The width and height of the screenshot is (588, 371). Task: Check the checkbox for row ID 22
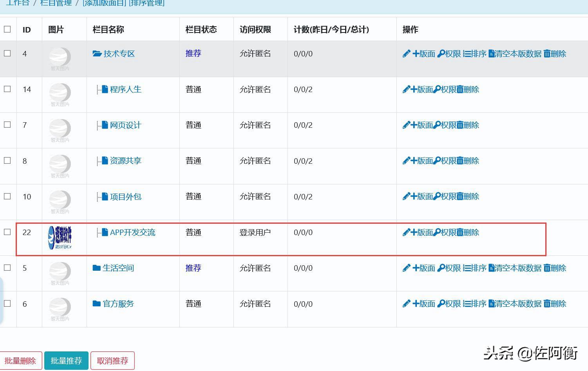coord(7,232)
